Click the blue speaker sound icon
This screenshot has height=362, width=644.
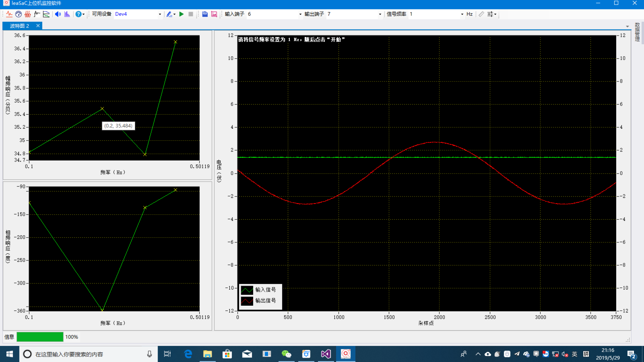coord(58,14)
